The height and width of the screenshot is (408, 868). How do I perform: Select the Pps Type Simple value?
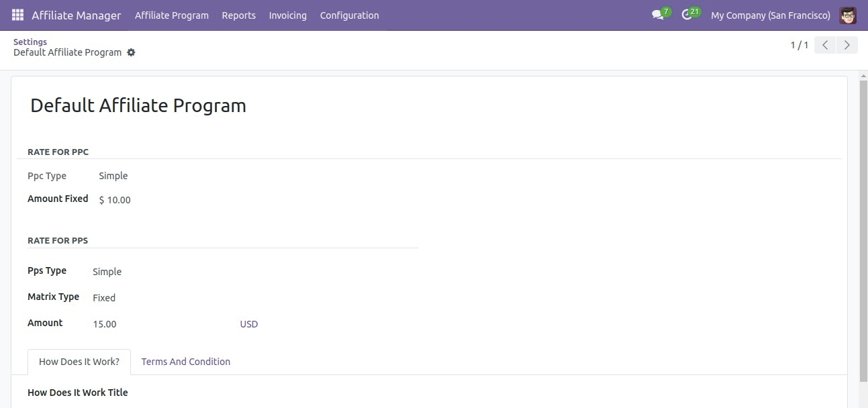tap(107, 272)
